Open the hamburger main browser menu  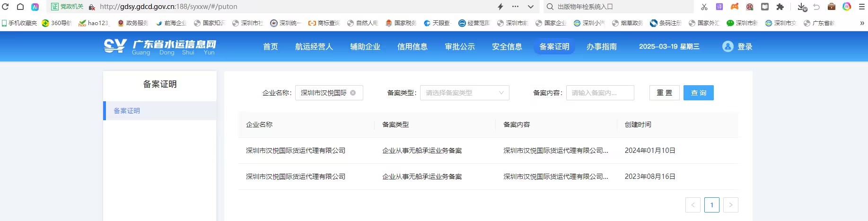(862, 7)
